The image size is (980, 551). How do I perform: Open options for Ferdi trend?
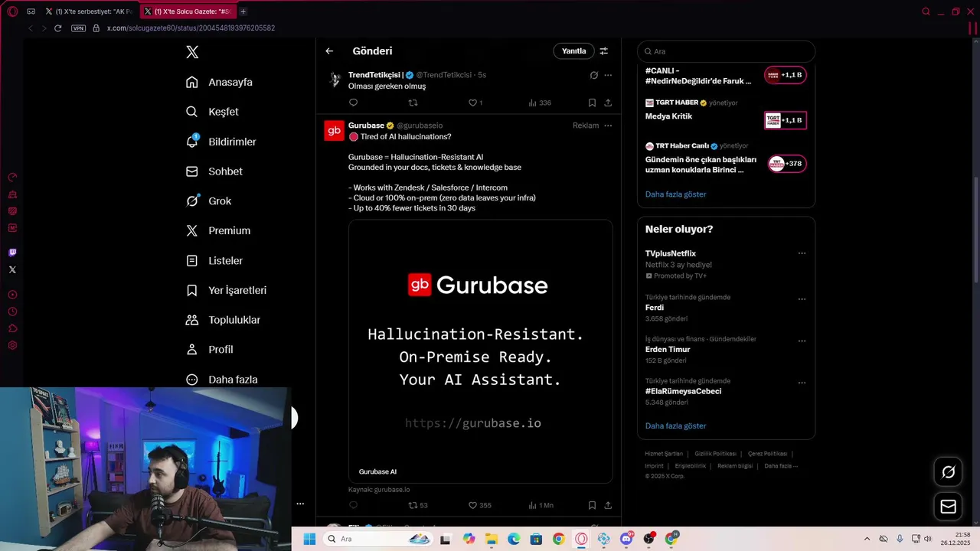(802, 299)
